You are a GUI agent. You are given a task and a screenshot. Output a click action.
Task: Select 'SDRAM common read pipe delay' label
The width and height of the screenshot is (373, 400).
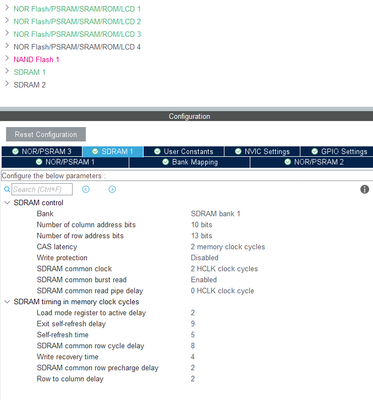pos(90,291)
